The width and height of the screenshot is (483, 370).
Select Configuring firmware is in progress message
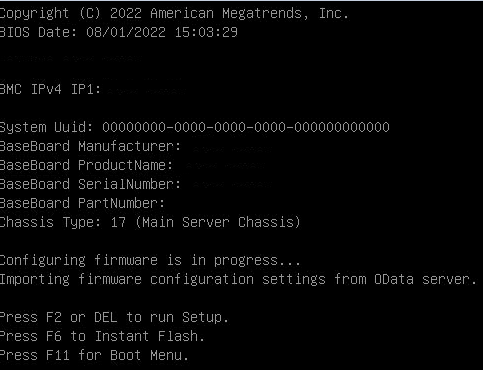(150, 261)
